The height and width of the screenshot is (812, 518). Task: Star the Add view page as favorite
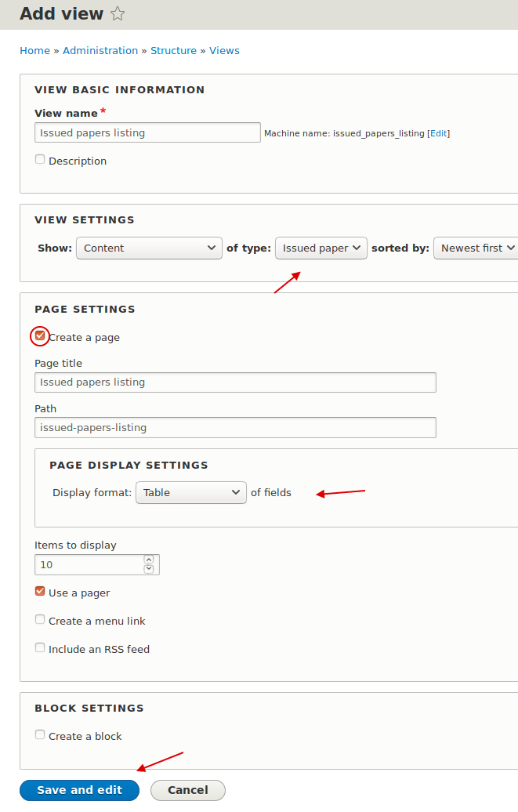coord(118,14)
